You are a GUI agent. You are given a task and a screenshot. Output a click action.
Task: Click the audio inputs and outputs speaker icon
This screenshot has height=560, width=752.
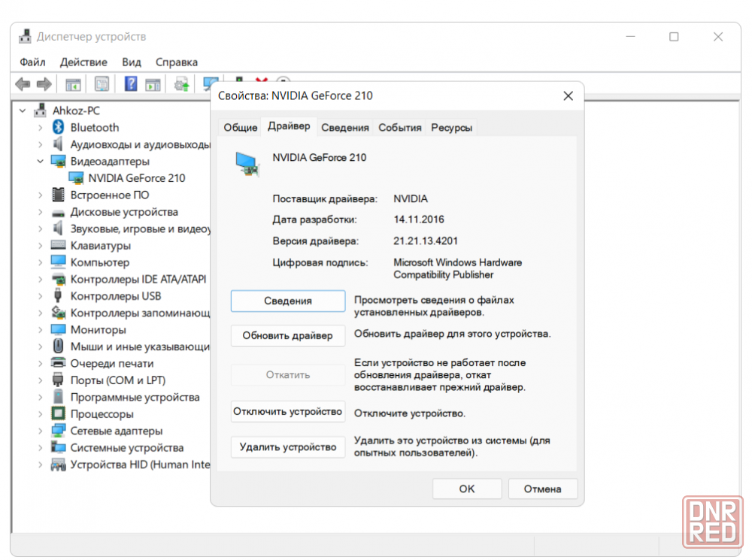58,144
